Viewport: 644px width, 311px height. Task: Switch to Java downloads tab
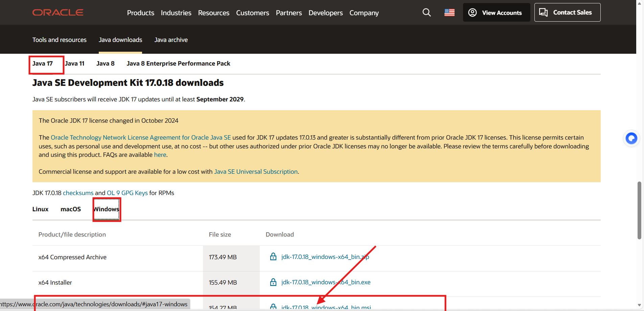pos(120,40)
